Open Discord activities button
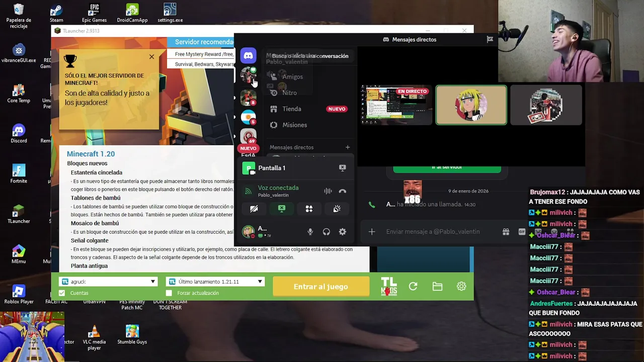The image size is (644, 362). coord(309,209)
